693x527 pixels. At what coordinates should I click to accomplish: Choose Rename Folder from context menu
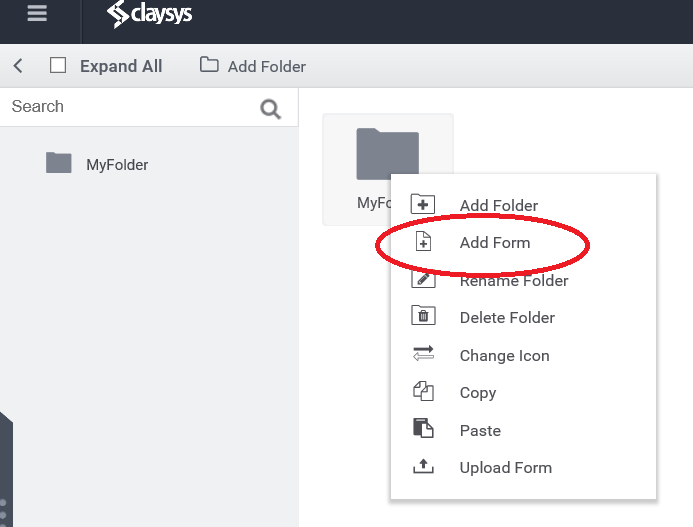[x=514, y=281]
